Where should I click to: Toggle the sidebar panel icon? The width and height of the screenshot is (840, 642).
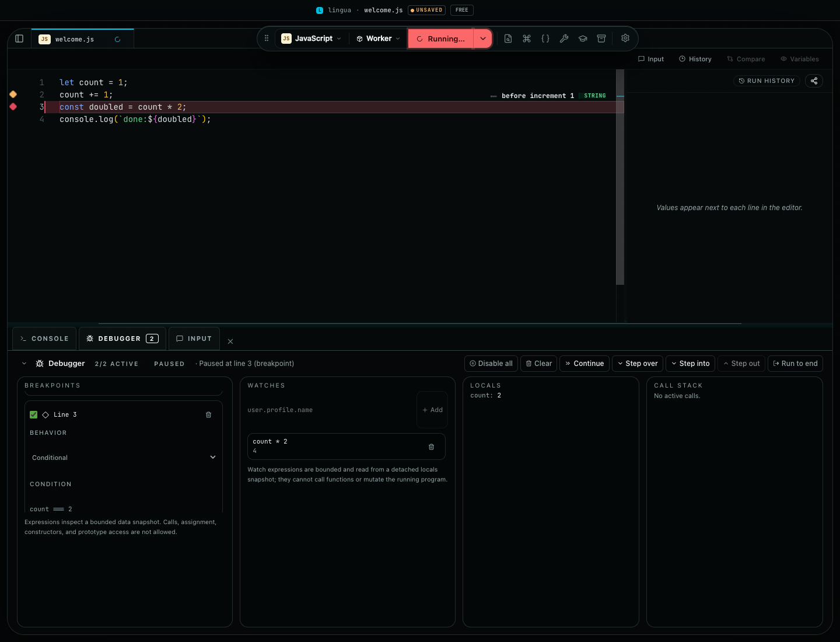[x=19, y=39]
